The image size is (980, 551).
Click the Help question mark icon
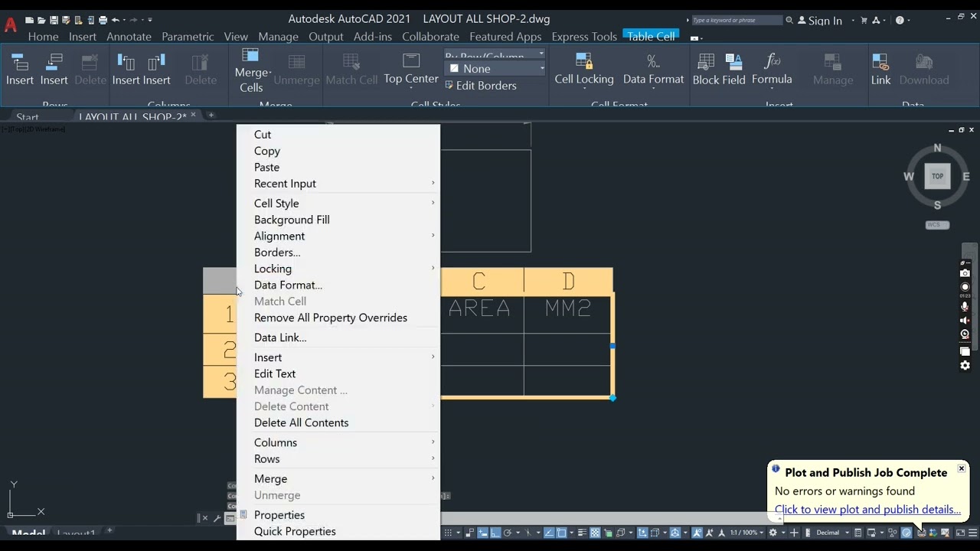[900, 20]
